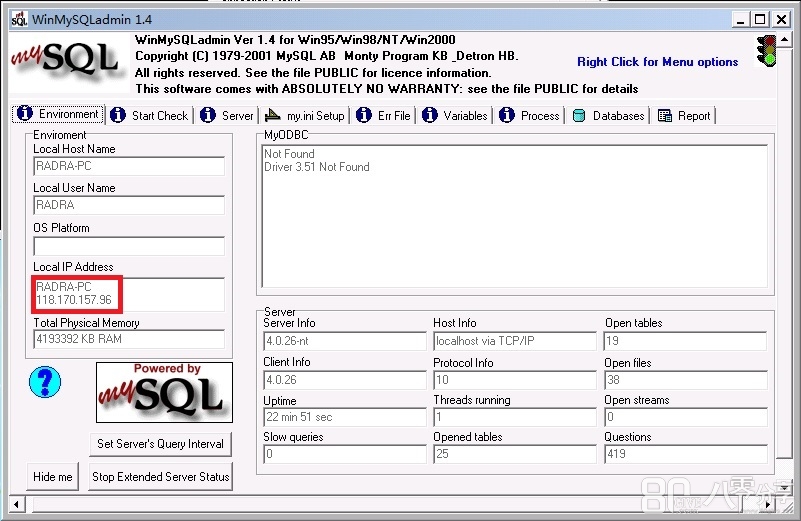Click the Local IP Address box
Screen dimensions: 801x521
(129, 294)
